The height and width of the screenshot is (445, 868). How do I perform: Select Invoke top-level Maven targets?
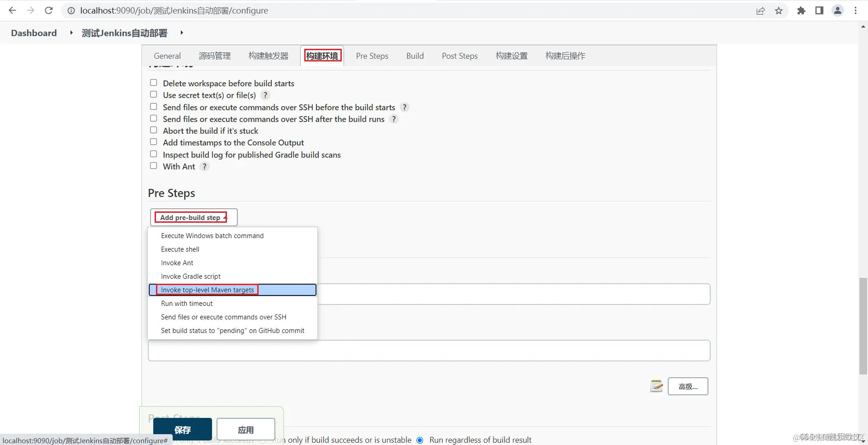pos(232,290)
